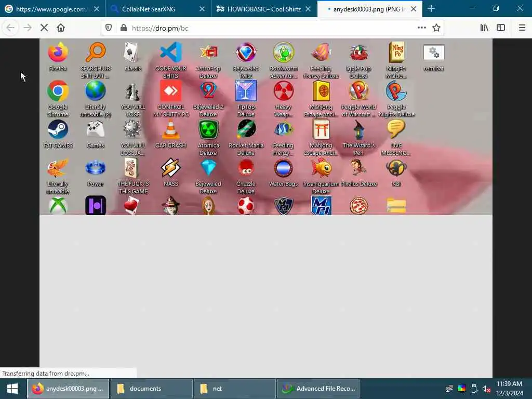The width and height of the screenshot is (532, 399).
Task: Switch to anydesk00003.png Firefox taskbar button
Action: pyautogui.click(x=68, y=389)
